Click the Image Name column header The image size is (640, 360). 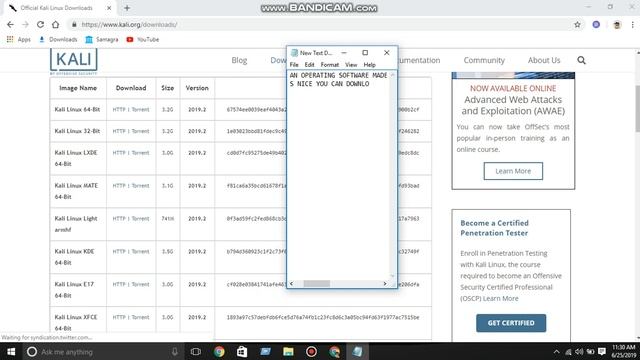tap(78, 88)
